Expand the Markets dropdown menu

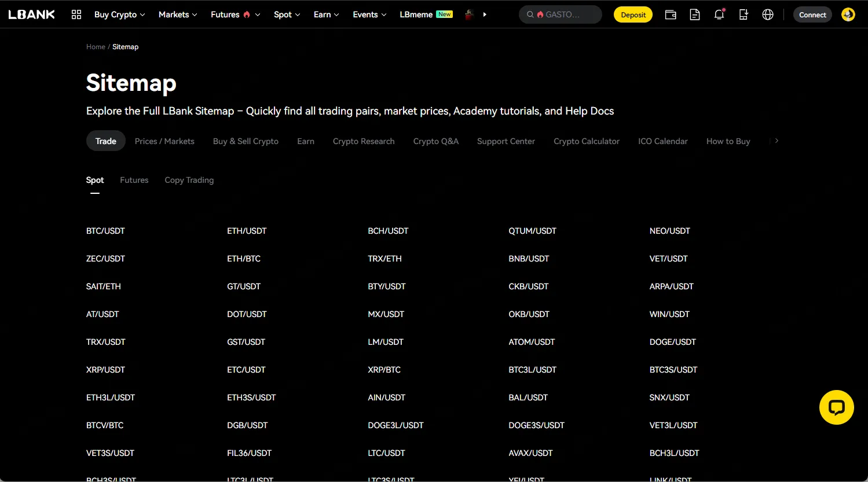click(x=178, y=14)
